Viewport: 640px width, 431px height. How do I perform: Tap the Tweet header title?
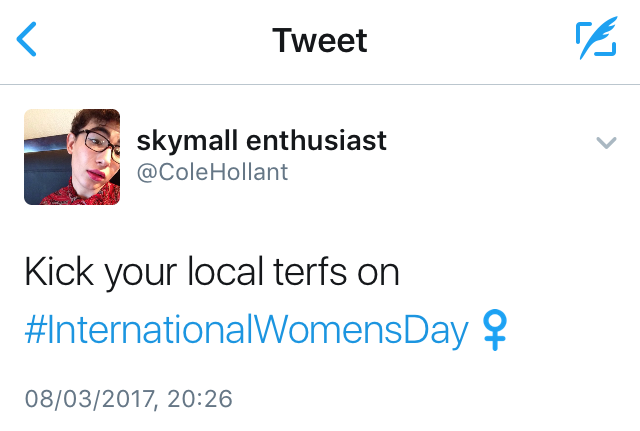[x=320, y=40]
